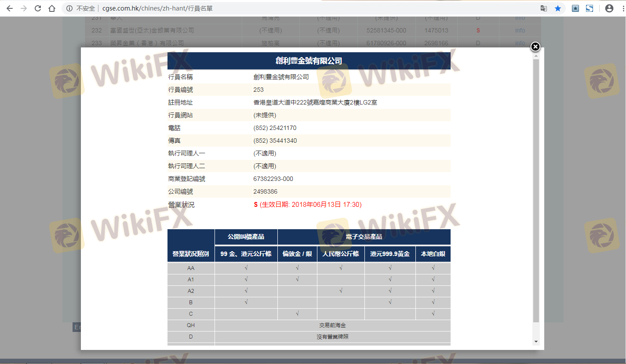Click the 港元999.9黃金 column header
626x364 pixels.
[390, 254]
